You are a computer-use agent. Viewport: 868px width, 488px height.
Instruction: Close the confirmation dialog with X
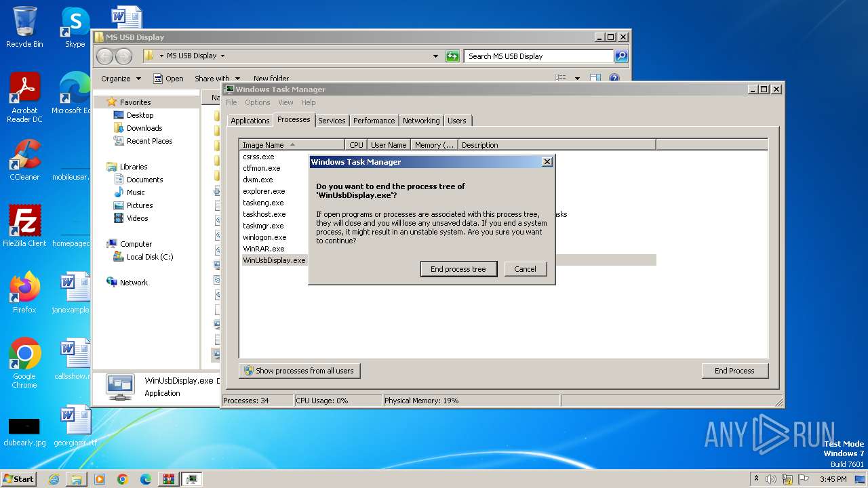click(x=547, y=162)
